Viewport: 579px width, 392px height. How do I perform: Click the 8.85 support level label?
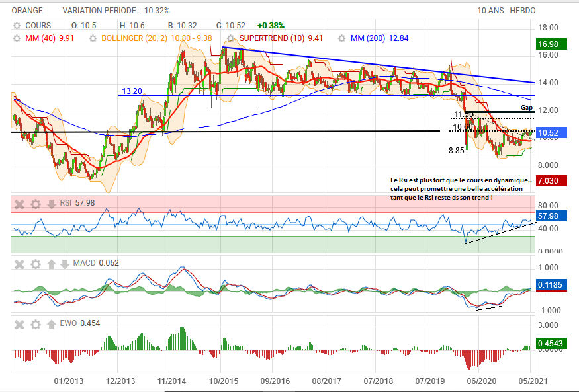pos(457,151)
